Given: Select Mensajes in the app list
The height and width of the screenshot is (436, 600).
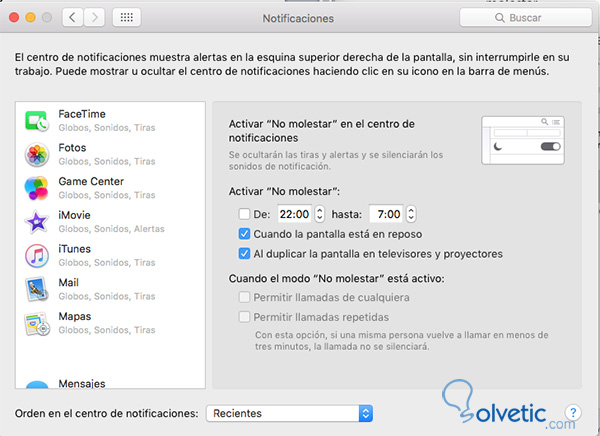Looking at the screenshot, I should coord(110,383).
